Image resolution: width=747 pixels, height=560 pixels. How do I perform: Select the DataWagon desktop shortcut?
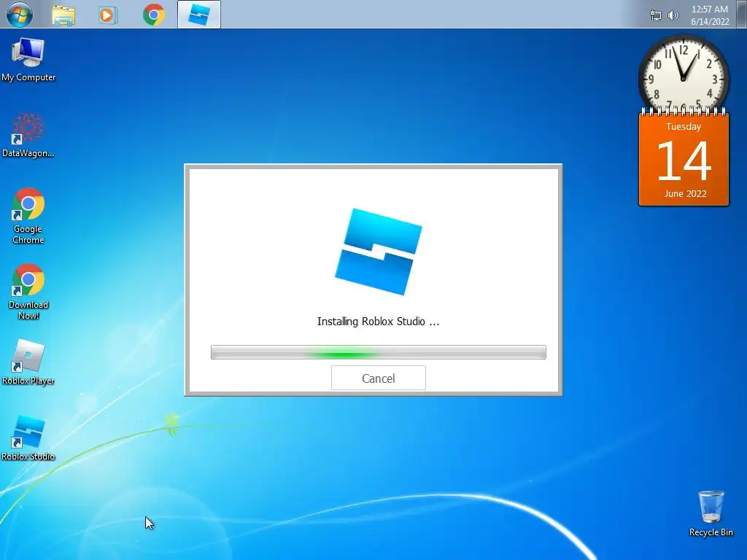click(28, 135)
